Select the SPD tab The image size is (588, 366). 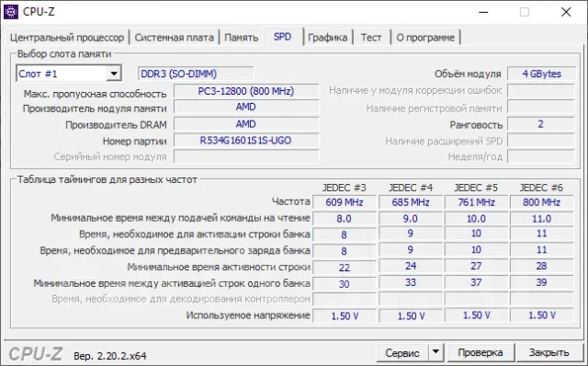coord(282,37)
